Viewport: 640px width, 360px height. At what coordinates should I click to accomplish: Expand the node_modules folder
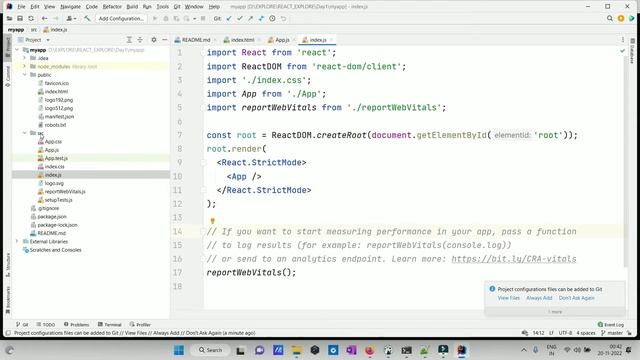point(24,66)
